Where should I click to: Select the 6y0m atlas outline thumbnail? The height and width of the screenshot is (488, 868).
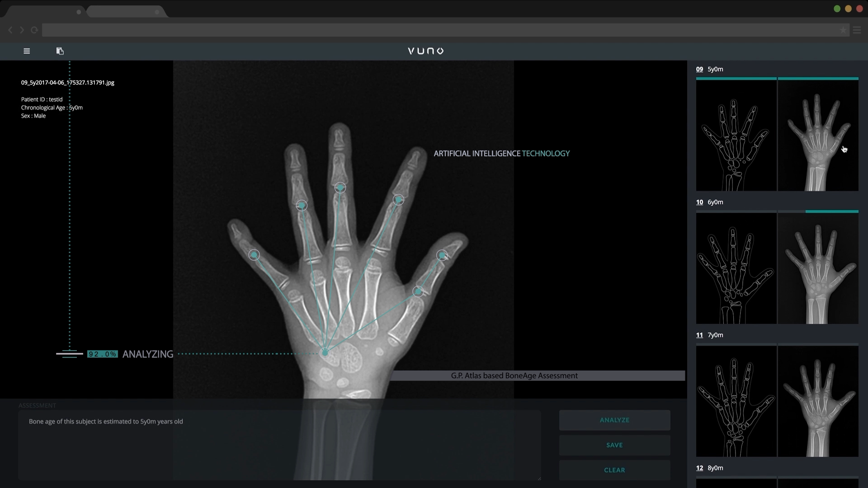pos(736,268)
